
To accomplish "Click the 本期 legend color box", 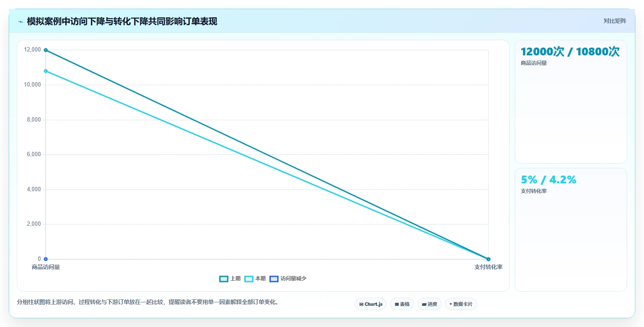I will pos(249,279).
